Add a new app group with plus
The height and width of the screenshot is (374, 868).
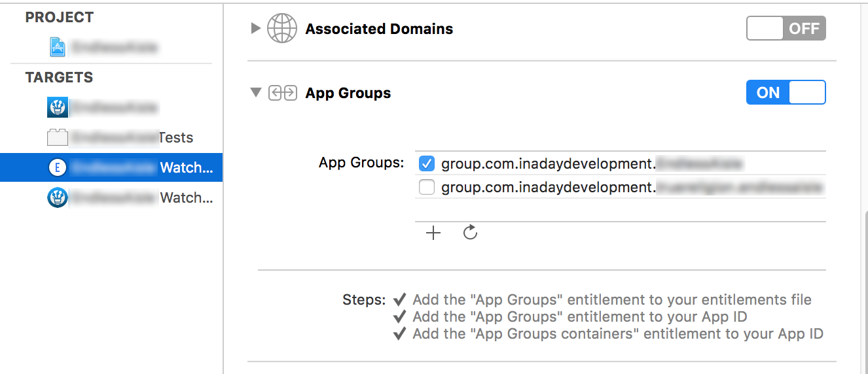[x=433, y=233]
